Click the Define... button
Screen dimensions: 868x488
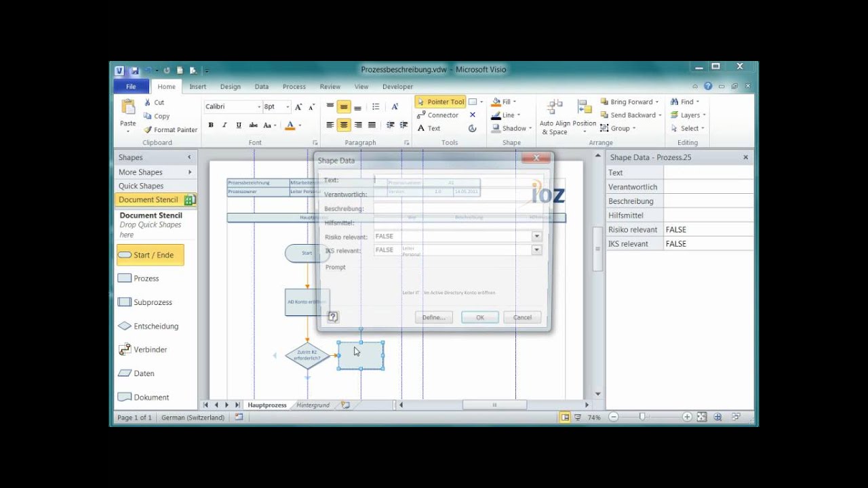click(x=433, y=317)
